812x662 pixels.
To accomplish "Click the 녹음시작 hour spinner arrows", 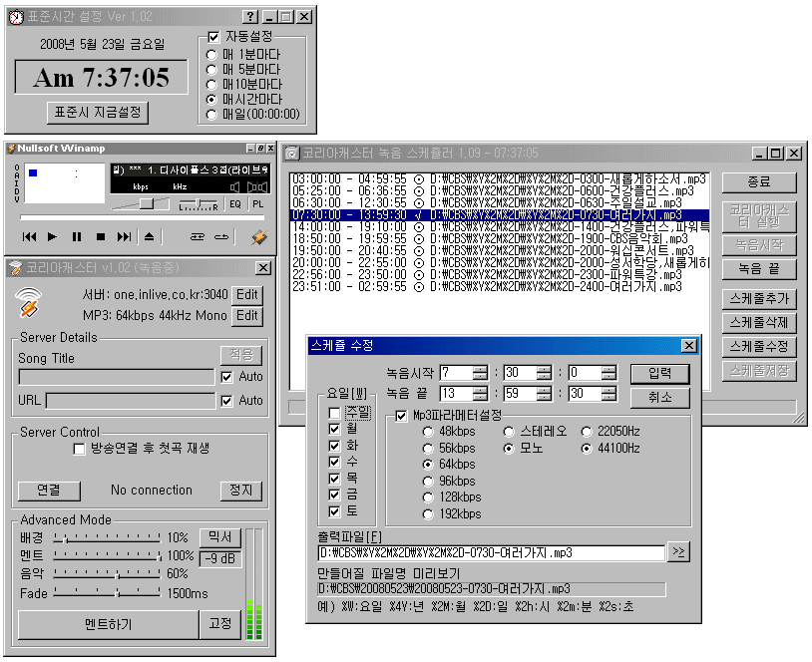I will [x=481, y=373].
